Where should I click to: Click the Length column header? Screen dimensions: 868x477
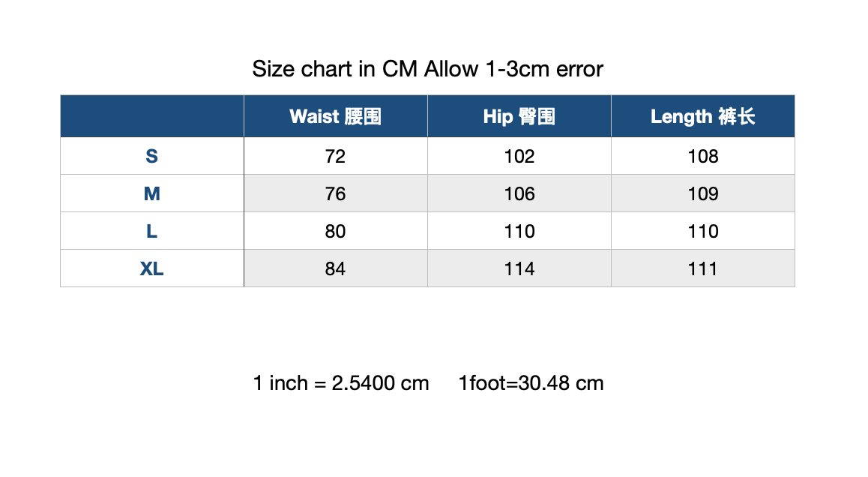tap(702, 116)
